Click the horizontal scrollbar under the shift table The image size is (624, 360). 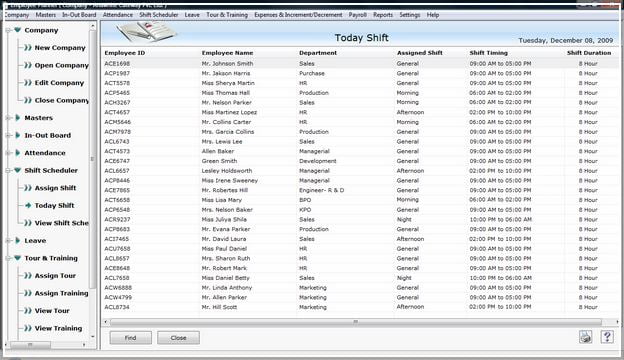coord(356,322)
